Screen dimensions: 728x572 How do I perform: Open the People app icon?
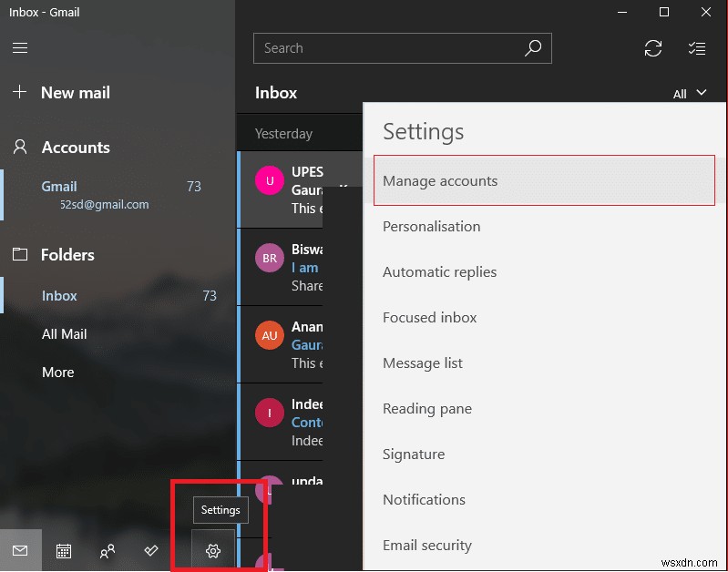(108, 551)
